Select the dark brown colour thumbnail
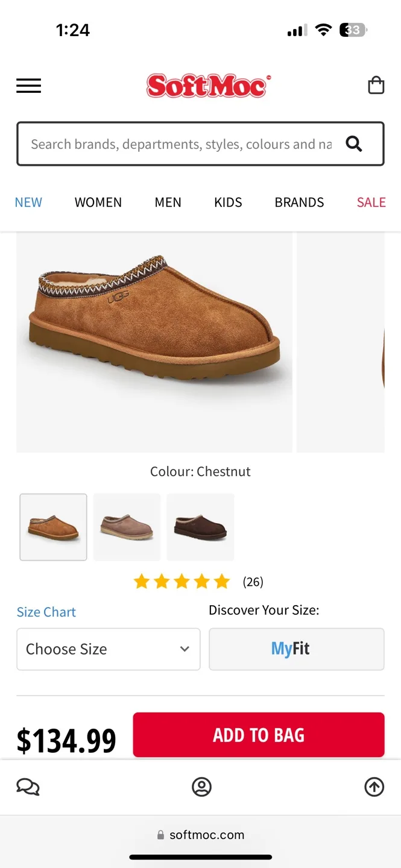 click(x=200, y=527)
